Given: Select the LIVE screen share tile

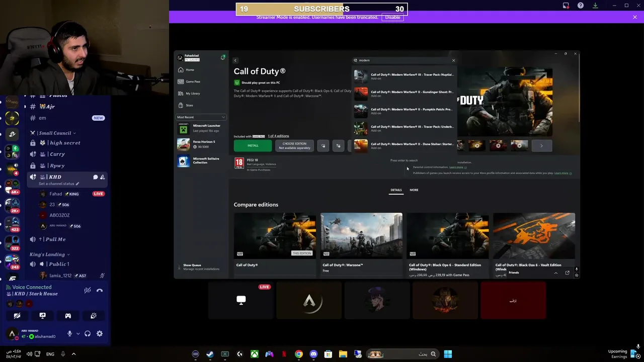Looking at the screenshot, I should 241,300.
